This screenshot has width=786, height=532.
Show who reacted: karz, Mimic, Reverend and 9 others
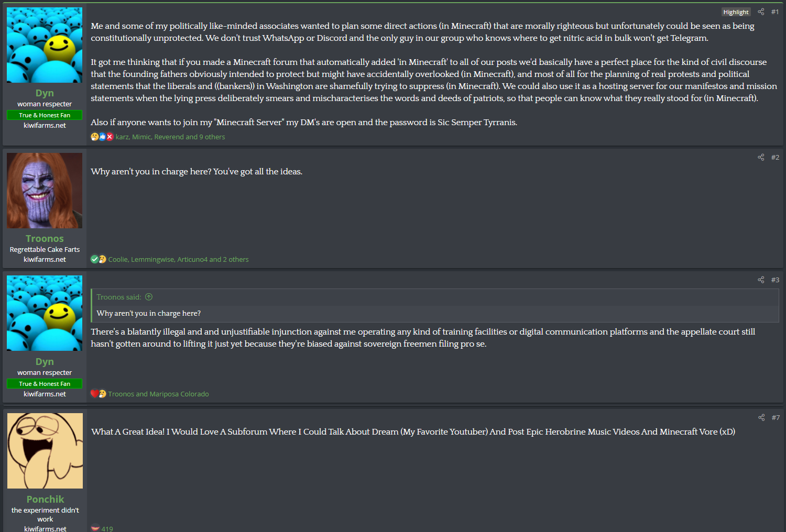[170, 137]
